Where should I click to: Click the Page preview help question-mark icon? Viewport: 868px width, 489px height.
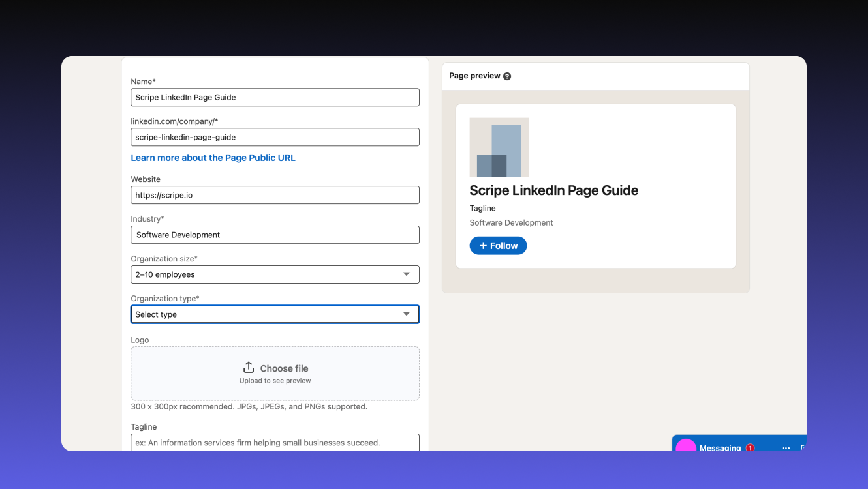507,76
